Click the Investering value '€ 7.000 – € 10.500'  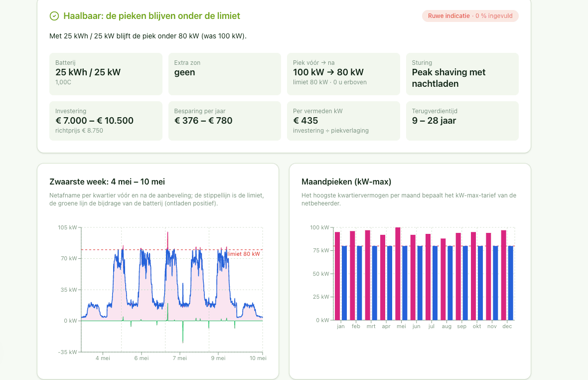click(94, 120)
